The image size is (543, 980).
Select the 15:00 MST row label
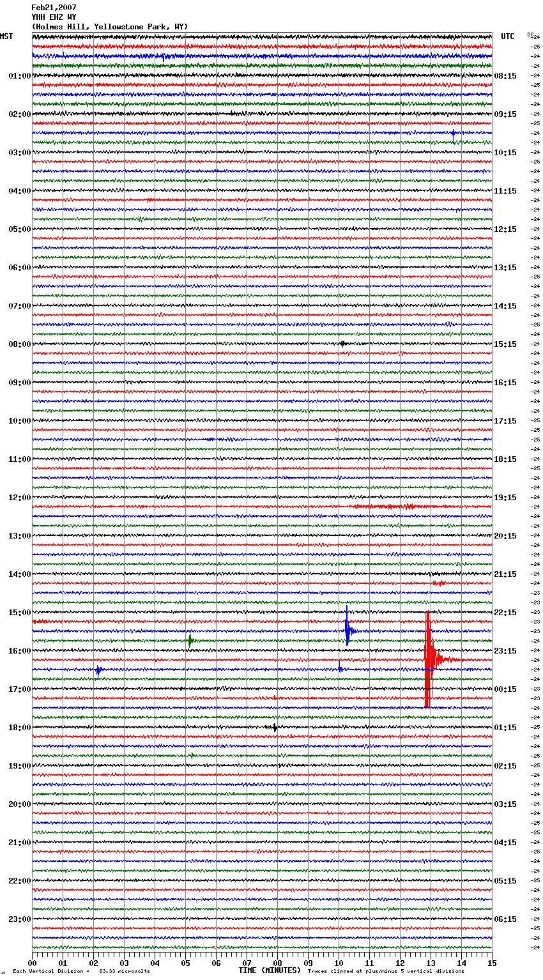[x=19, y=613]
